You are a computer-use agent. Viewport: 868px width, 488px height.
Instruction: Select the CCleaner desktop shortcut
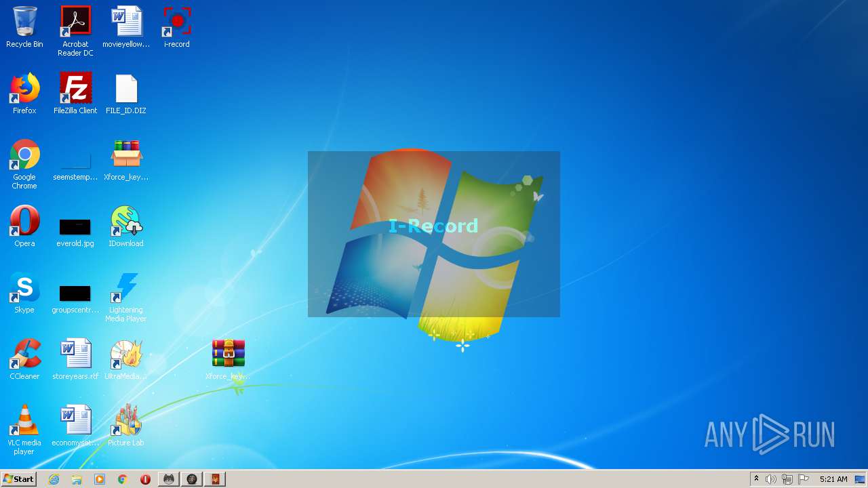(24, 359)
